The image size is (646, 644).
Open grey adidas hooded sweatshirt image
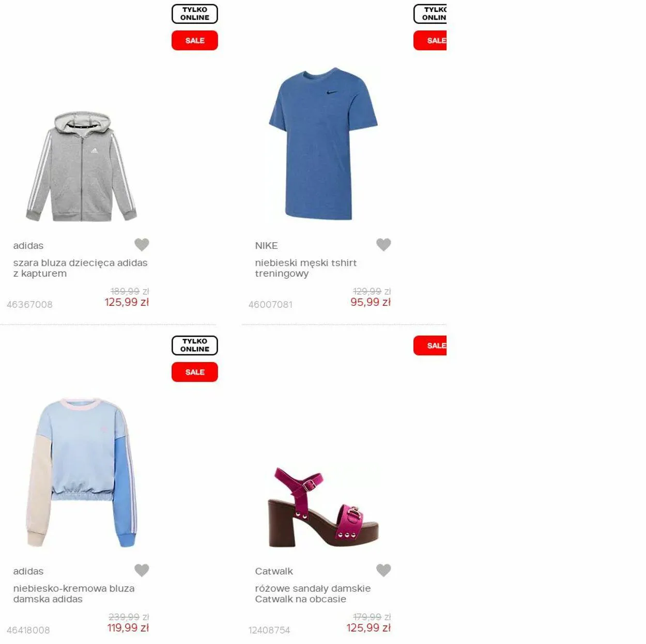point(82,166)
